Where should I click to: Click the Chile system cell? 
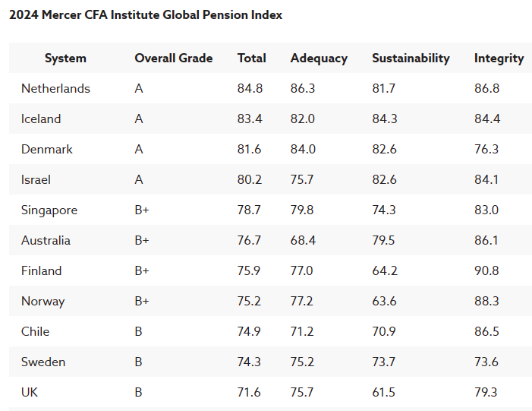(x=36, y=332)
